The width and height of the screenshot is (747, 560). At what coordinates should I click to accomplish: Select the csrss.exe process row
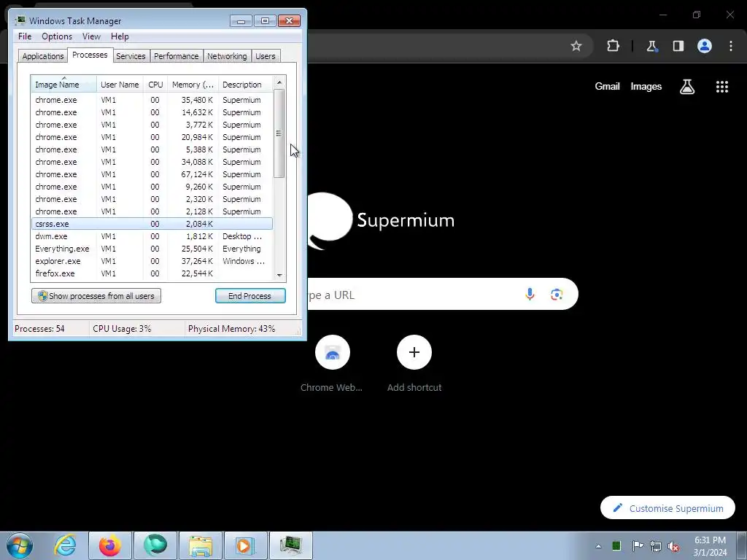152,224
